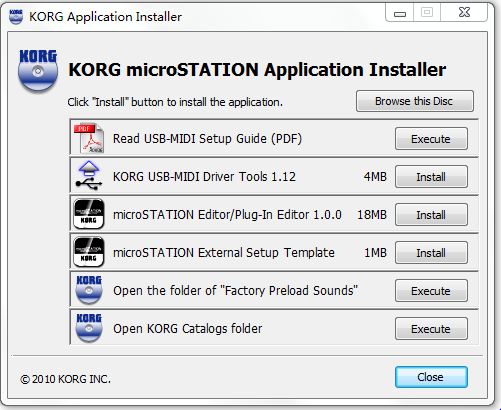501x410 pixels.
Task: Click KORG disc icon beside Catalogs folder
Action: tap(89, 328)
